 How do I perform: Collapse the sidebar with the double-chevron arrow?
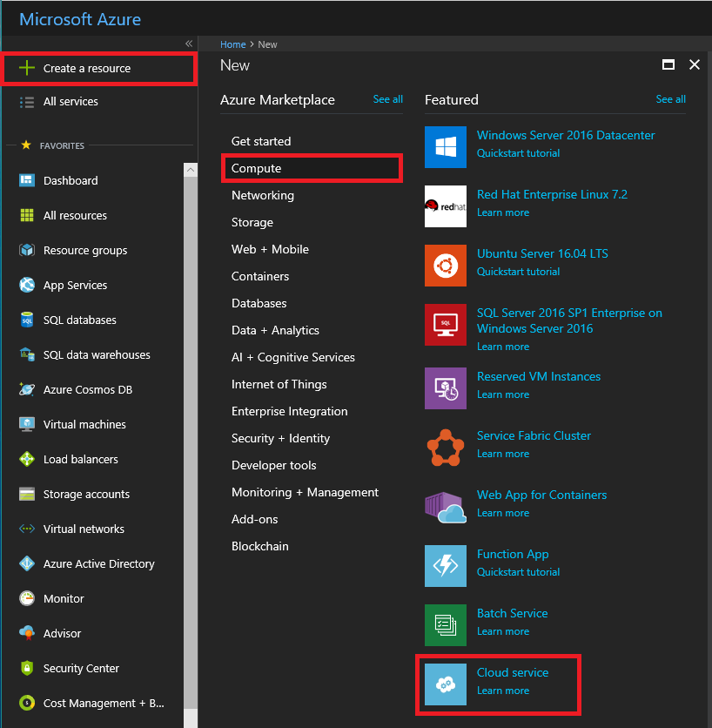[188, 44]
